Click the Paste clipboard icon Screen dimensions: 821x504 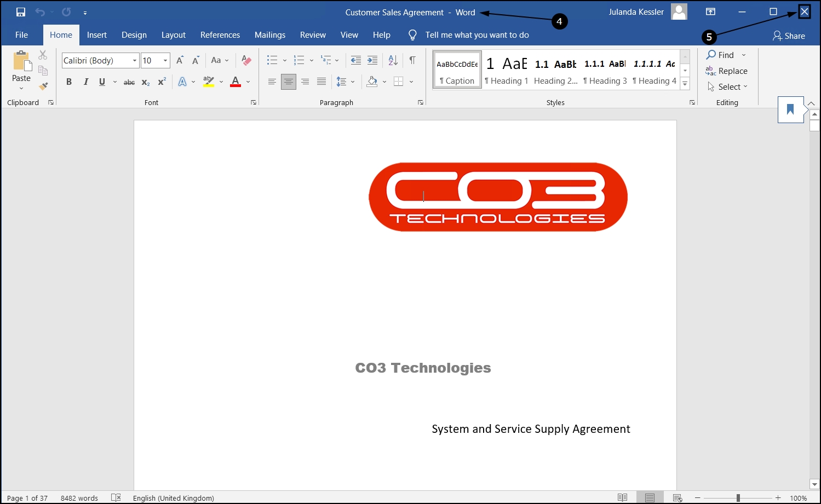(x=21, y=61)
